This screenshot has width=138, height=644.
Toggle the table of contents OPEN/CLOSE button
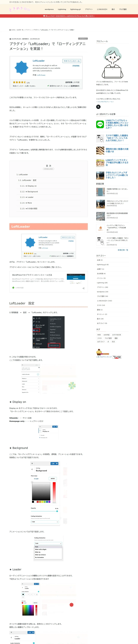[49, 169]
